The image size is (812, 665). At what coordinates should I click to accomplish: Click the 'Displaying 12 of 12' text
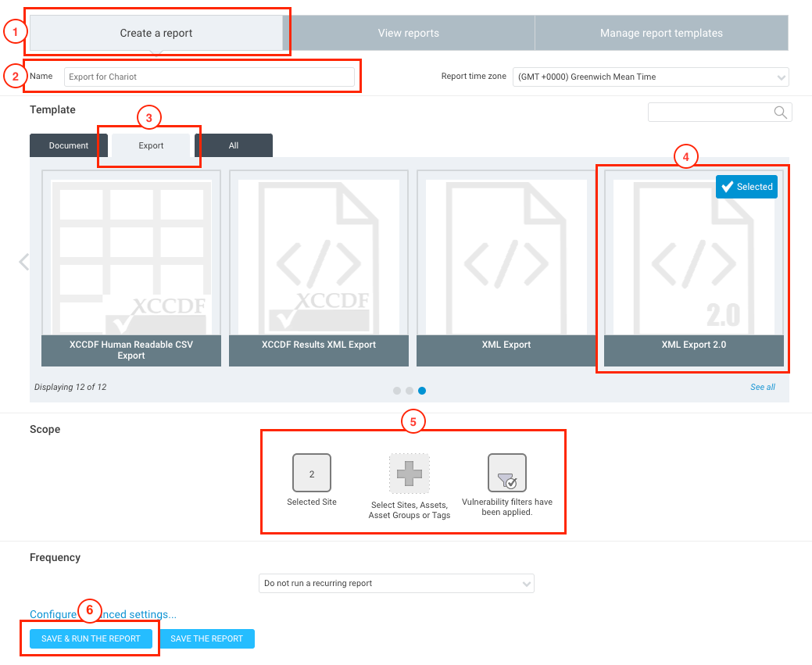[70, 387]
